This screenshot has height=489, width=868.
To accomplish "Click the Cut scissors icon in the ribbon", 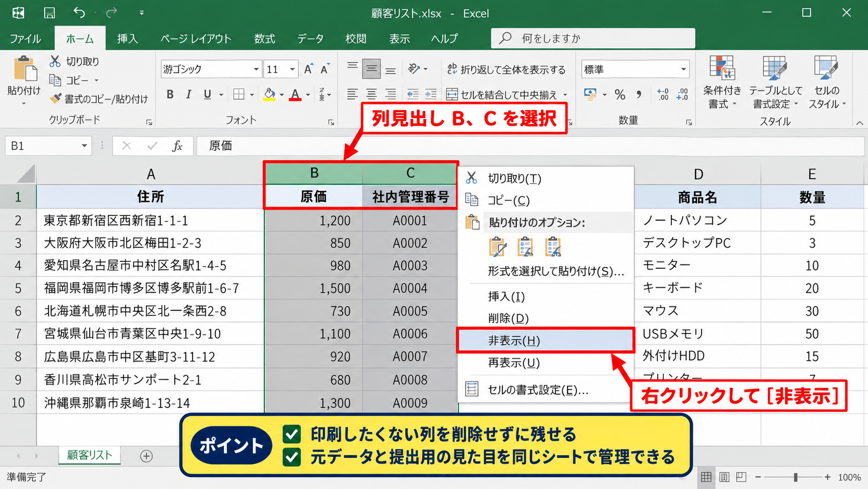I will 55,61.
